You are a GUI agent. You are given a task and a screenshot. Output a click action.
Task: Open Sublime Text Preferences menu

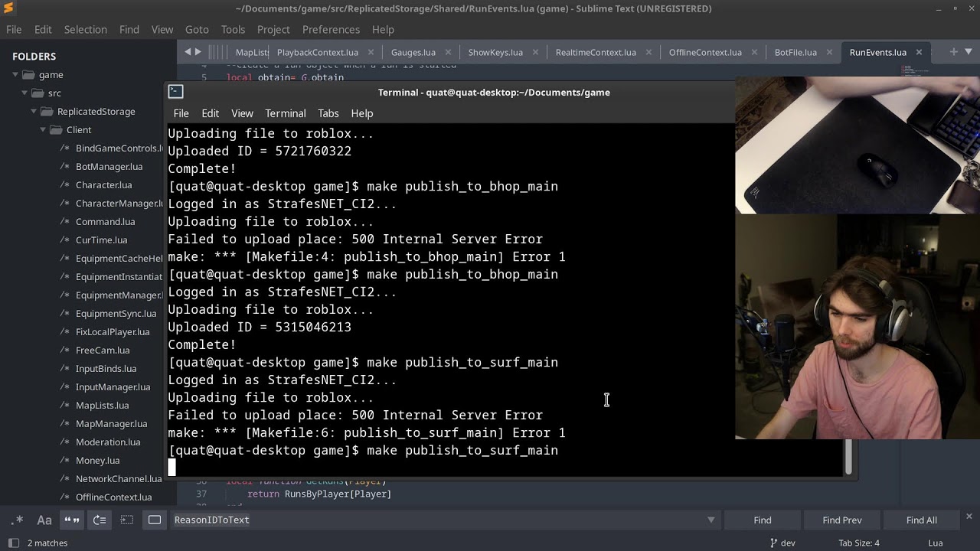331,29
